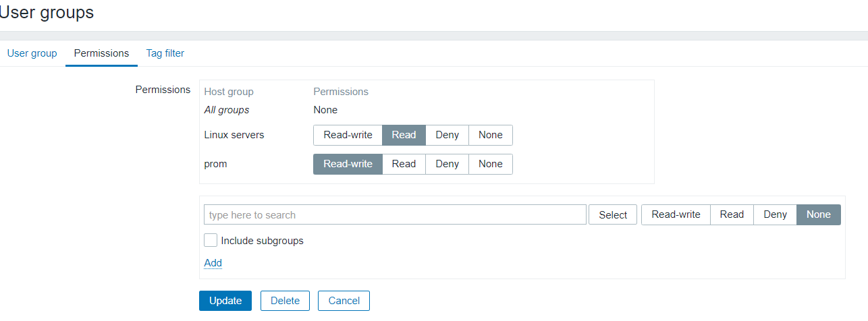The image size is (868, 321).
Task: Deny access for prom group
Action: coord(447,164)
